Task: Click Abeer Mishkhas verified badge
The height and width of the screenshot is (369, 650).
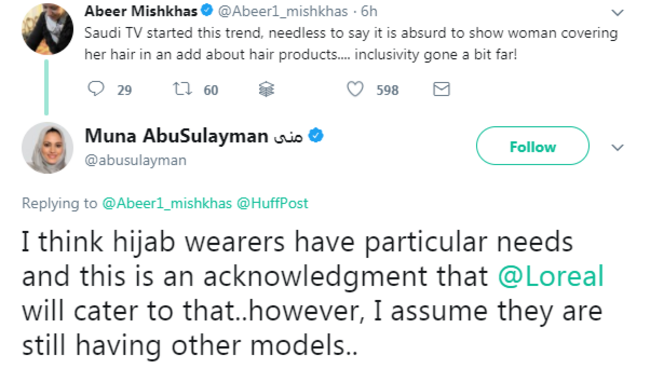Action: 207,10
